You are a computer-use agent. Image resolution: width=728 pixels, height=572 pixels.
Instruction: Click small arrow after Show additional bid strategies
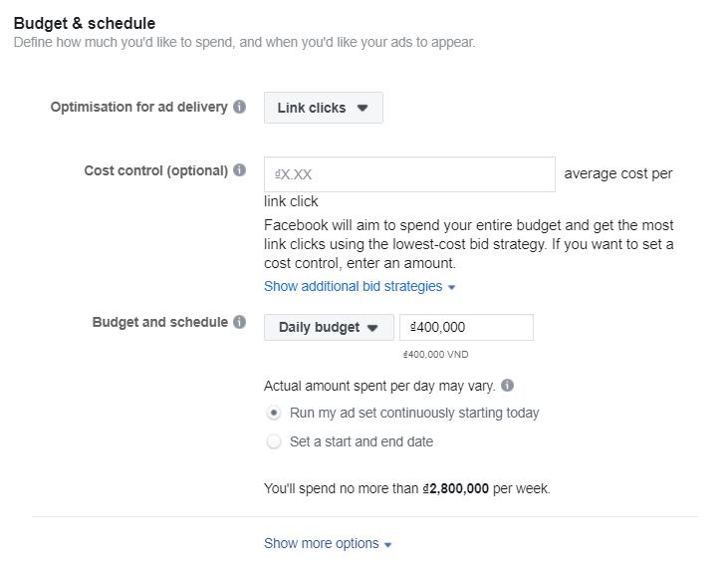tap(451, 288)
